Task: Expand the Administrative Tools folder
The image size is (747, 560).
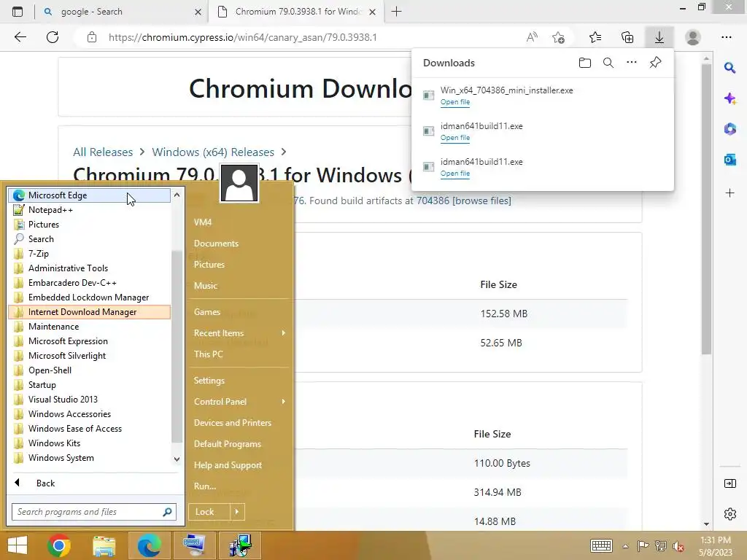Action: [90, 268]
